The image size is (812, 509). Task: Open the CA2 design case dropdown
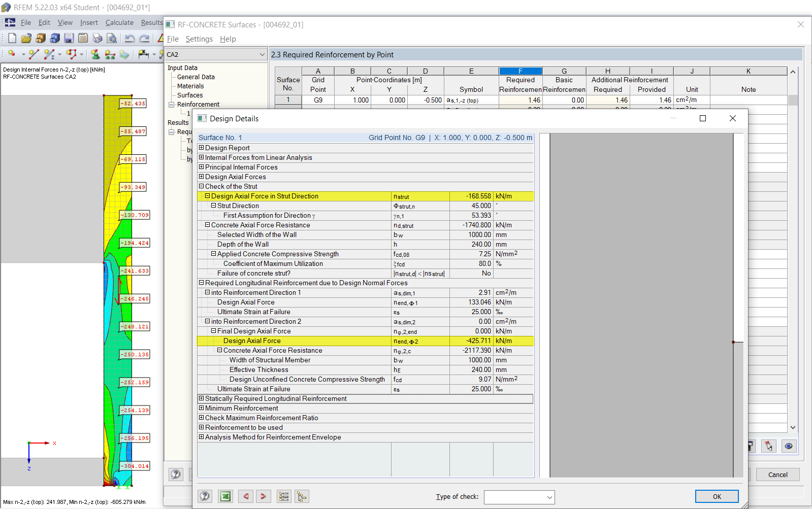point(262,55)
